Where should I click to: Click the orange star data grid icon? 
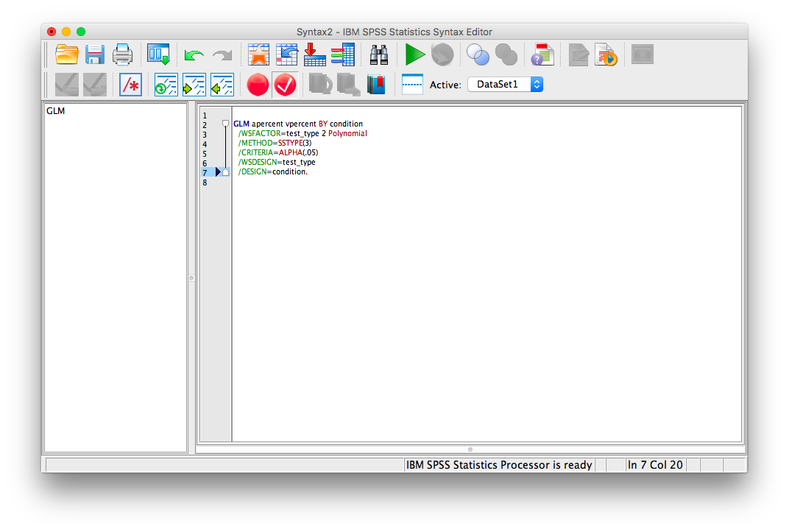click(x=258, y=54)
